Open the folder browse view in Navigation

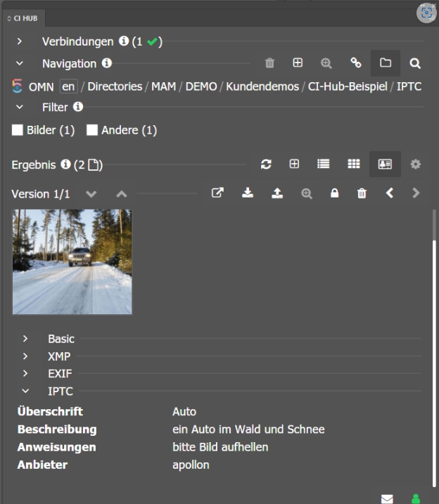pyautogui.click(x=385, y=63)
